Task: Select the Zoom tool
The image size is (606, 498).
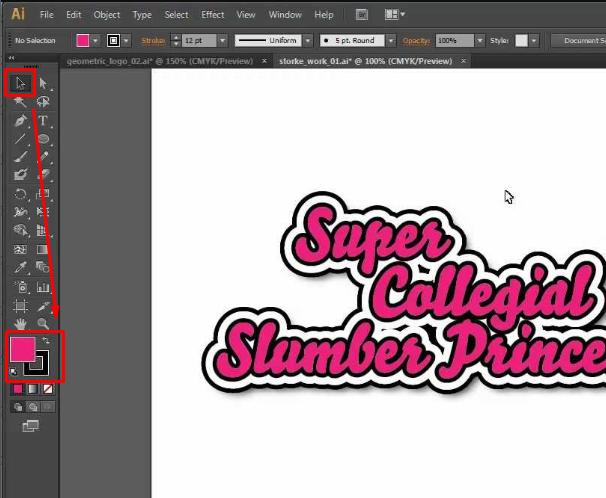Action: pos(43,324)
